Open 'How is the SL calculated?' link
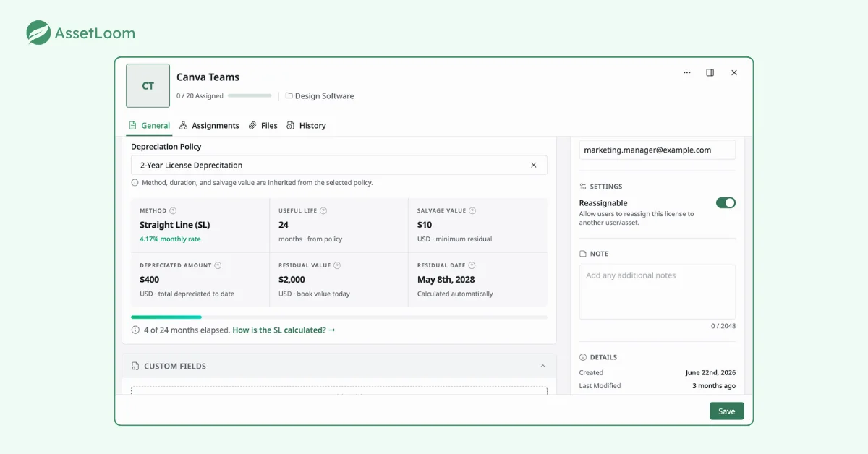868x454 pixels. point(284,330)
